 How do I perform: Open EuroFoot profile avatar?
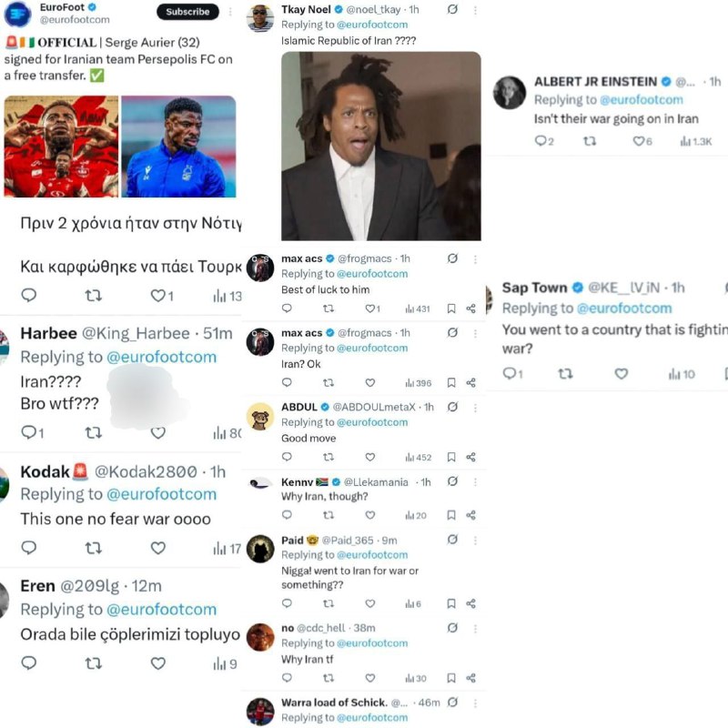click(x=17, y=14)
